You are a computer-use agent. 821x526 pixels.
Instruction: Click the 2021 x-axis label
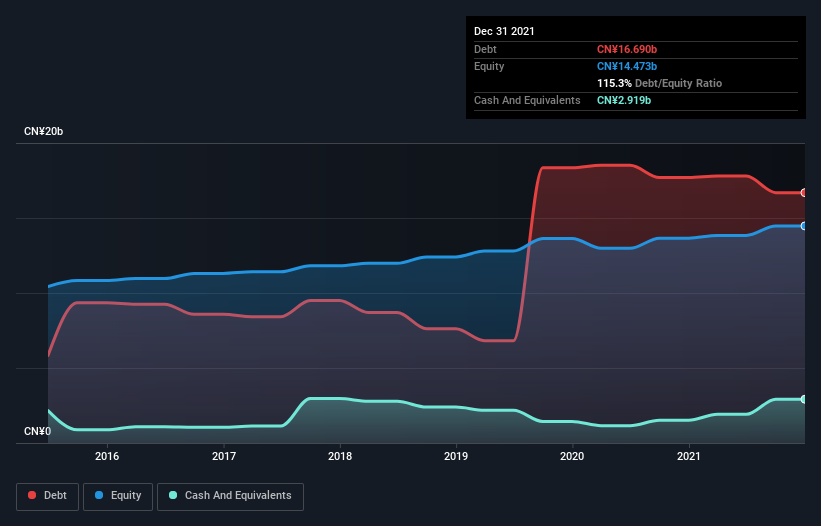(689, 456)
